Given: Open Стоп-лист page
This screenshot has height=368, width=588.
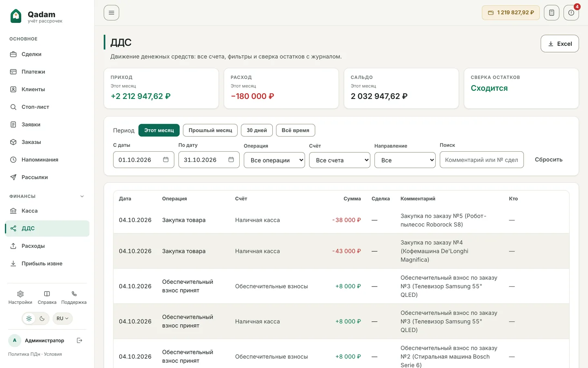Looking at the screenshot, I should click(x=47, y=107).
